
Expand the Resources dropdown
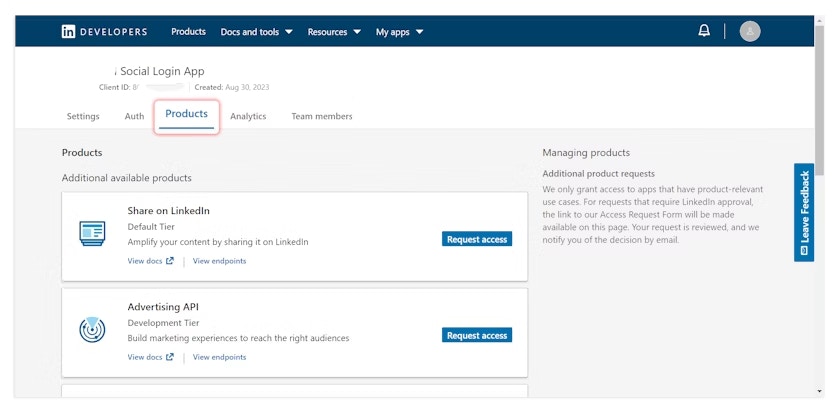334,32
